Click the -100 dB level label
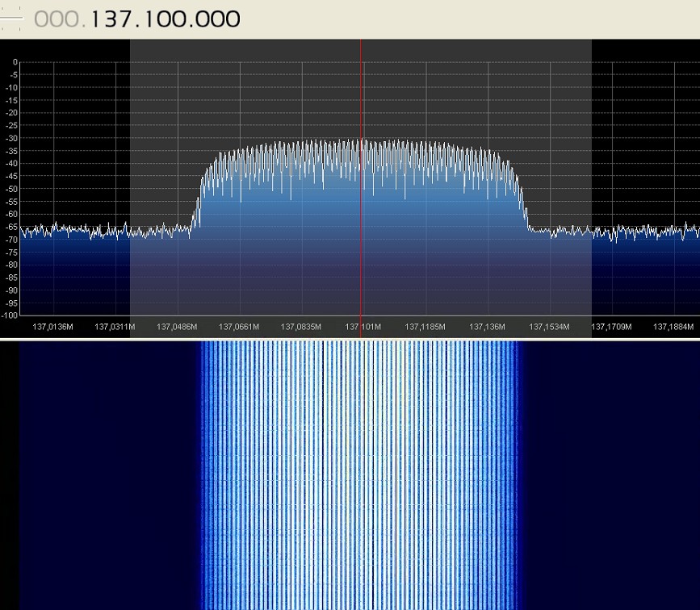The width and height of the screenshot is (700, 610). 10,315
